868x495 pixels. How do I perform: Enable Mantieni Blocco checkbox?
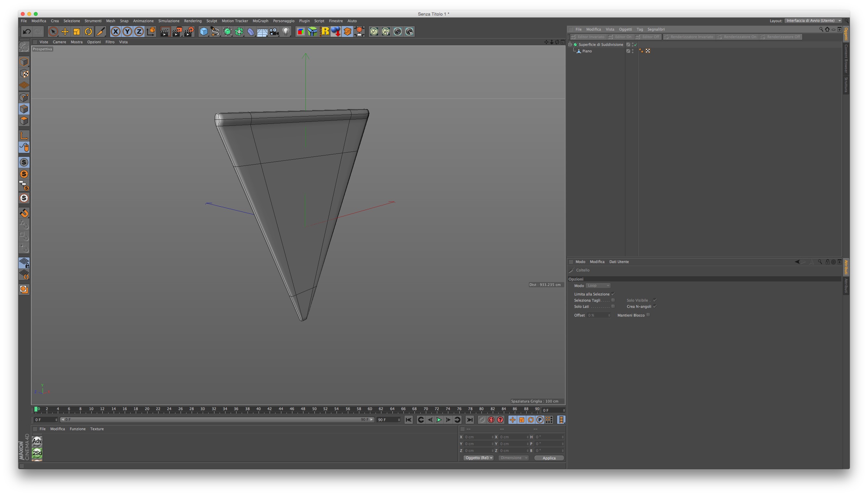tap(648, 315)
